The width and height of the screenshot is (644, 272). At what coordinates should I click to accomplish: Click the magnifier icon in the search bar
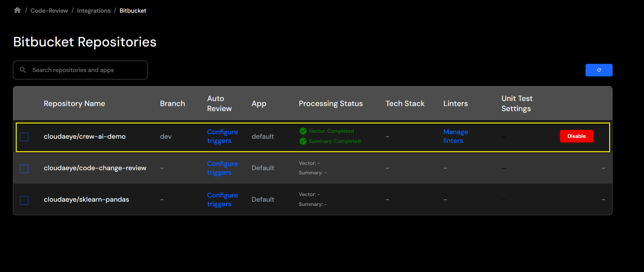(x=23, y=70)
